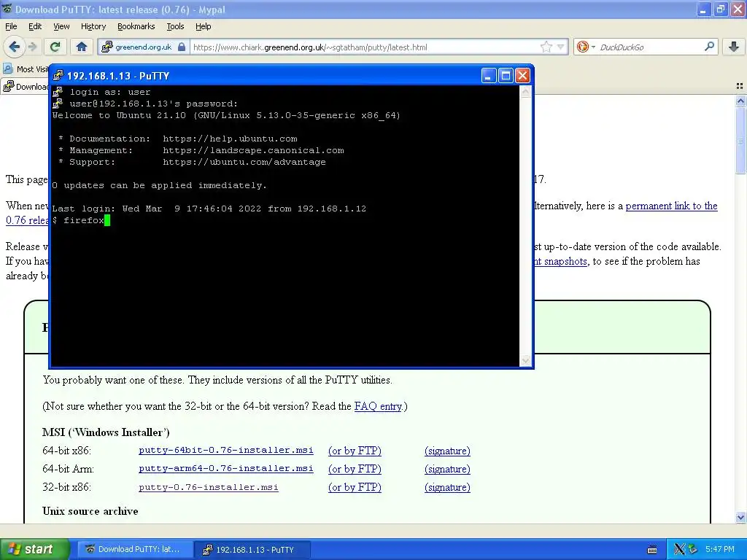The height and width of the screenshot is (560, 747).
Task: Click the PuTTY window title bar icon
Action: (x=58, y=75)
